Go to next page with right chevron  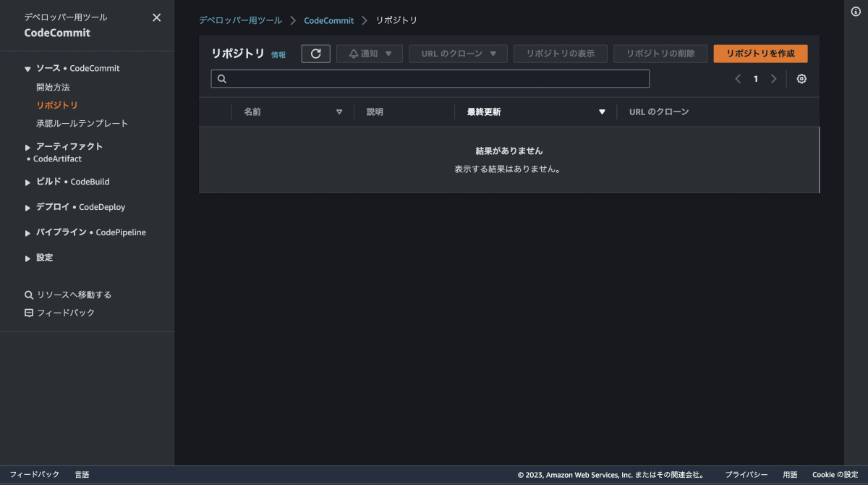point(773,79)
